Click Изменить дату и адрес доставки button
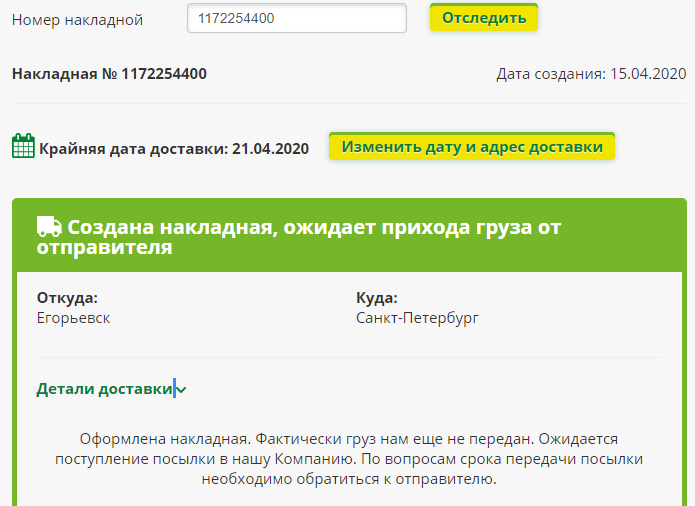 [472, 147]
